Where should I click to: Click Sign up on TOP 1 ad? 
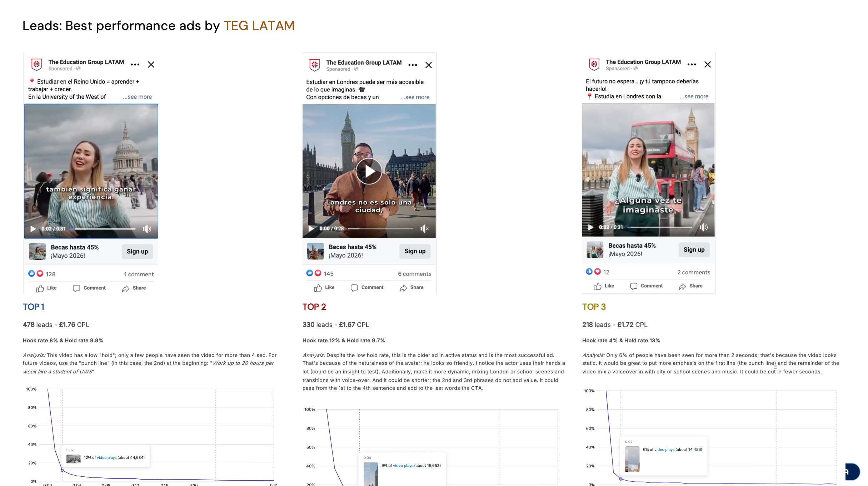click(x=137, y=252)
